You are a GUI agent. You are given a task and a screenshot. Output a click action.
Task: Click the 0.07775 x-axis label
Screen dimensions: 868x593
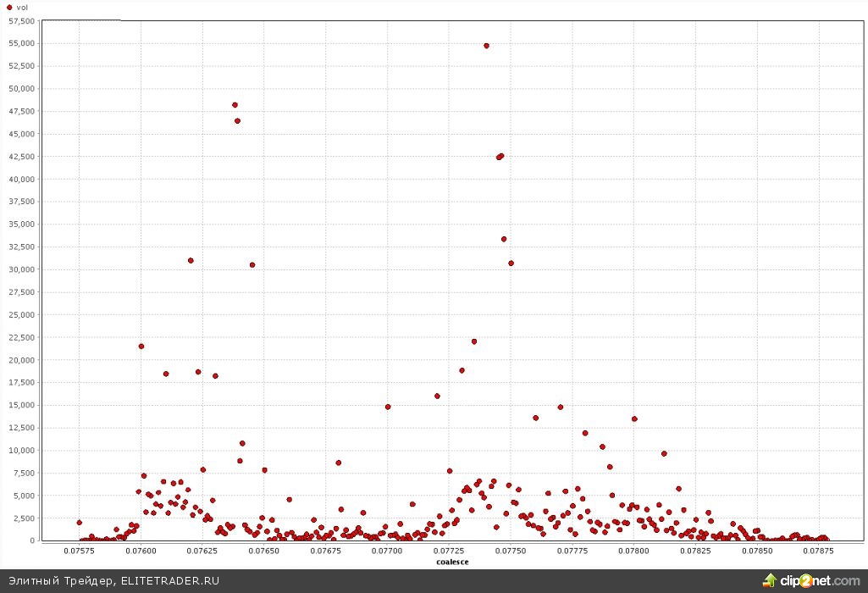[572, 551]
